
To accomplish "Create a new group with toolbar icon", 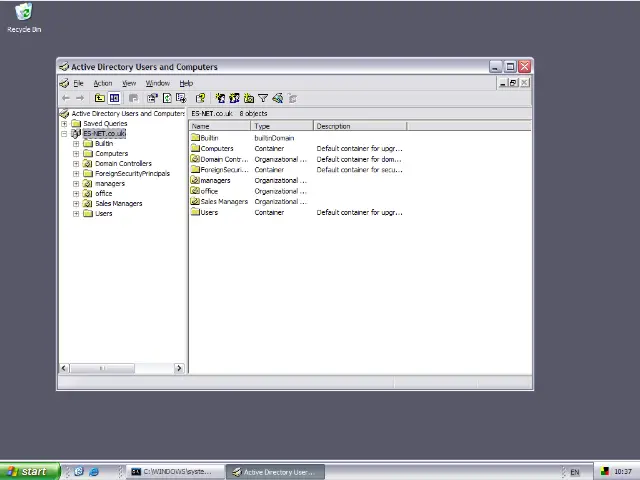I will [234, 98].
